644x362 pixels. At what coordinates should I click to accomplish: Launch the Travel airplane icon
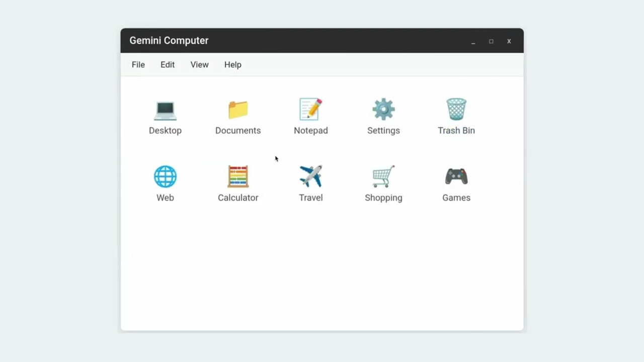coord(310,177)
